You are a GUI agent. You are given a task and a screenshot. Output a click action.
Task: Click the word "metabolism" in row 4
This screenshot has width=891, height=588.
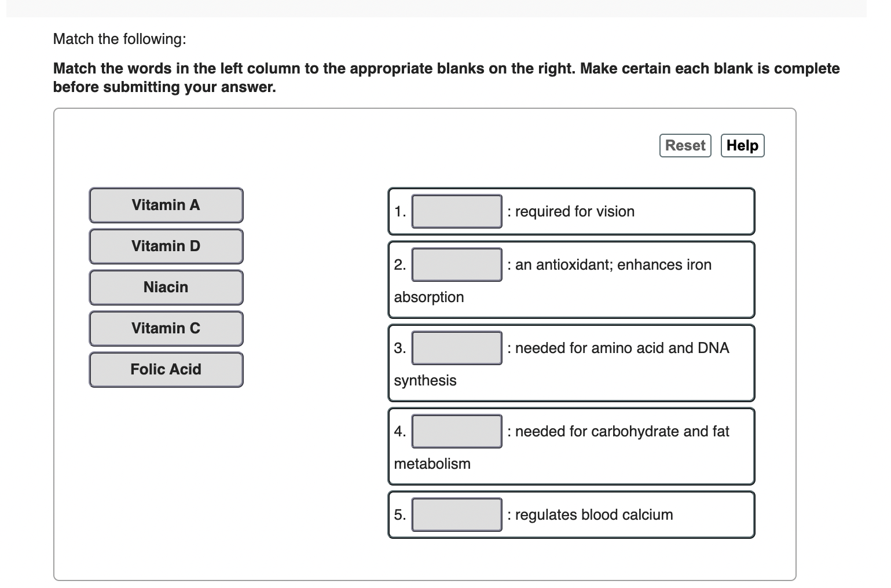(432, 464)
